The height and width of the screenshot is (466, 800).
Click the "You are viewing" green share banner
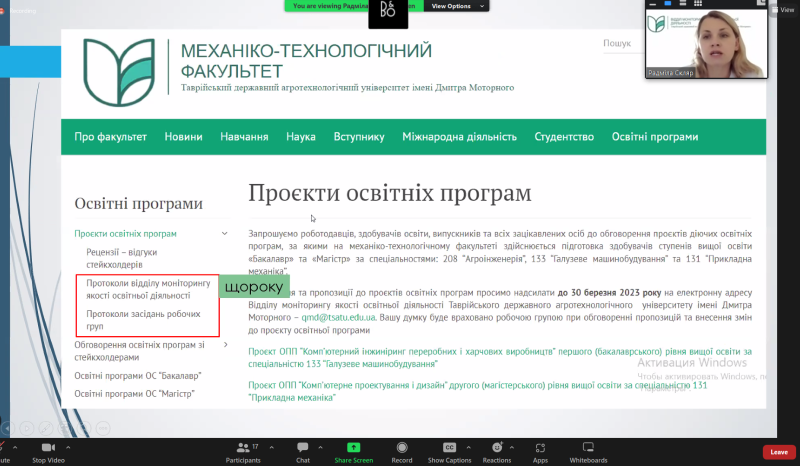coord(354,6)
